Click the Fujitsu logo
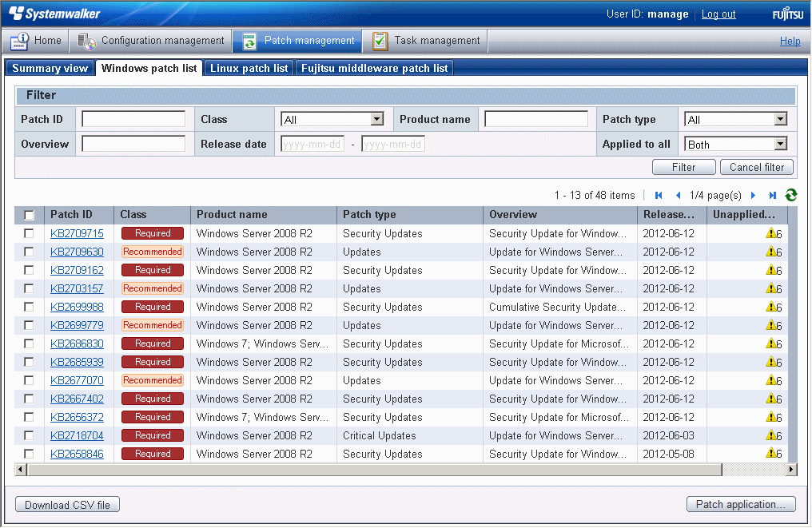 788,14
